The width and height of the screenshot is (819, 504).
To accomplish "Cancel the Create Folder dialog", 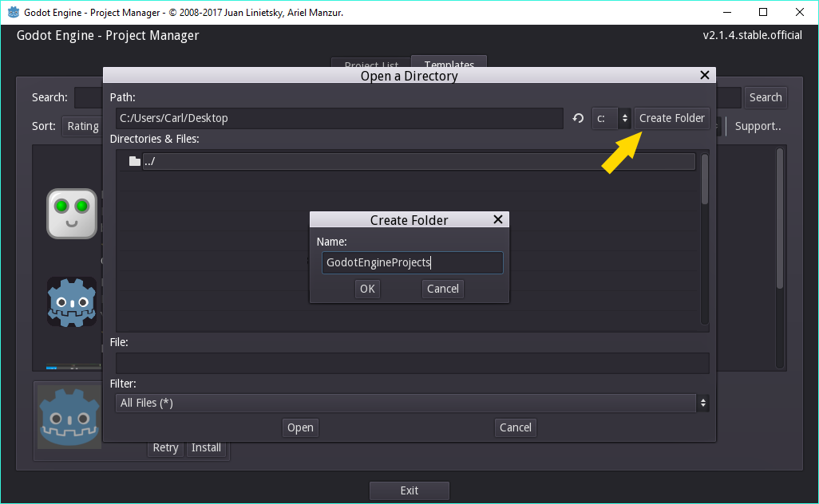I will 442,289.
